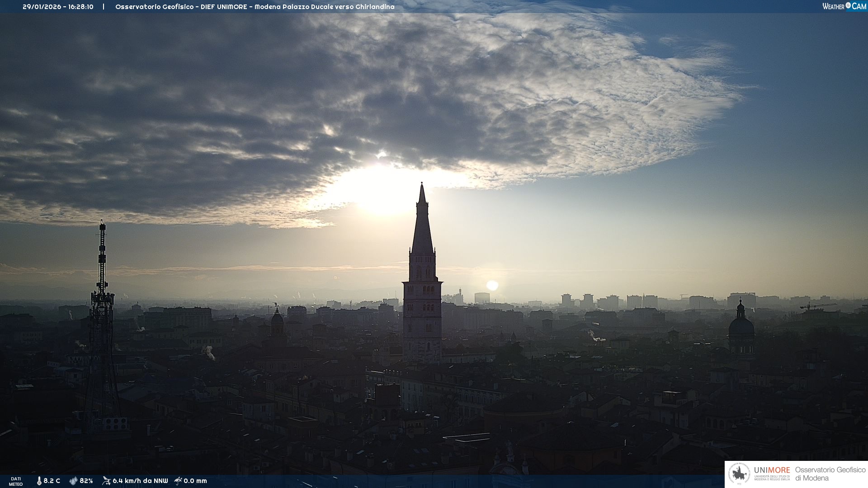
Task: Click the lattice antenna tower on left
Action: coord(102,316)
